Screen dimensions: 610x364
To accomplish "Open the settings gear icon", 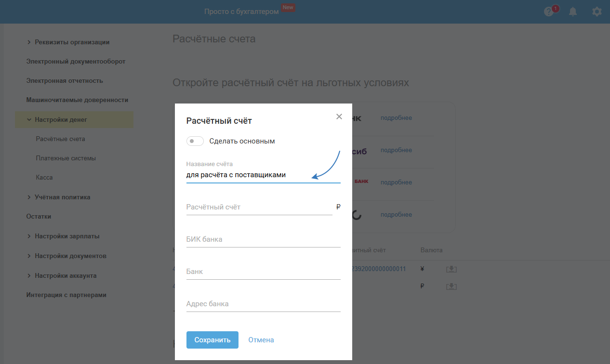I will click(597, 12).
